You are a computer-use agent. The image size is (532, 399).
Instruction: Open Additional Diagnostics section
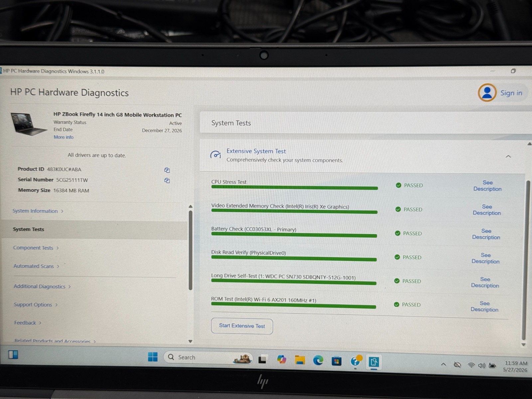coord(42,286)
